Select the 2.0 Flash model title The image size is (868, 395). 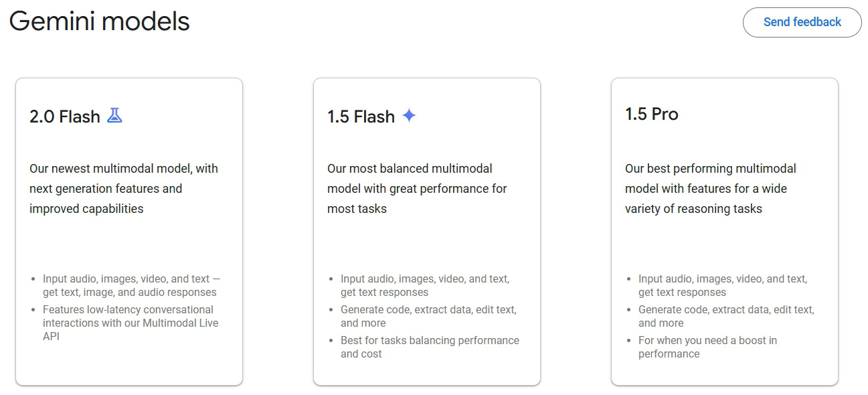[65, 116]
